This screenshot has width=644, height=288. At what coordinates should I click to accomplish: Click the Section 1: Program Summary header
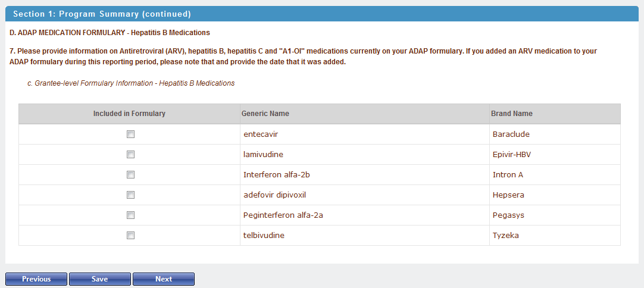[102, 14]
